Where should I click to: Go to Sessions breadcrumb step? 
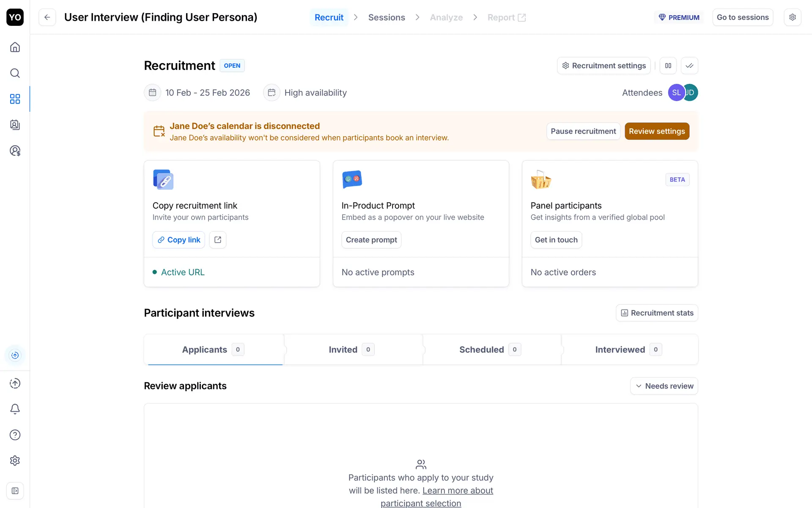pos(387,17)
